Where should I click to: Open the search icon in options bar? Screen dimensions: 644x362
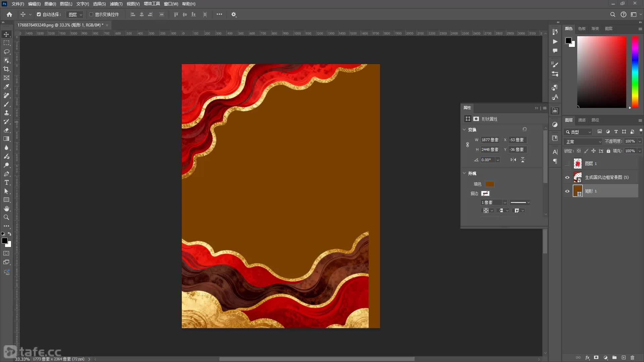pos(612,14)
